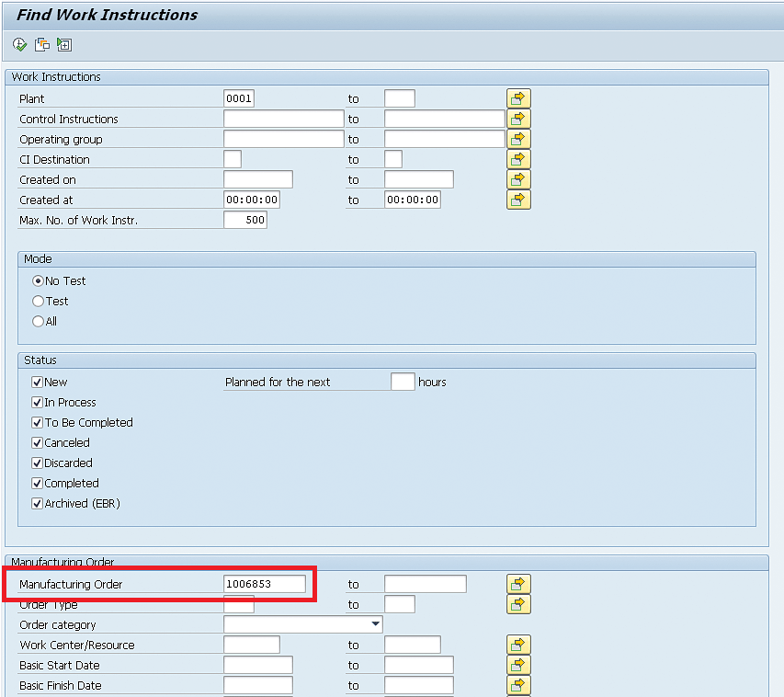Screen dimensions: 784x697
Task: Uncheck the Archived (EBR) checkbox
Action: point(38,503)
